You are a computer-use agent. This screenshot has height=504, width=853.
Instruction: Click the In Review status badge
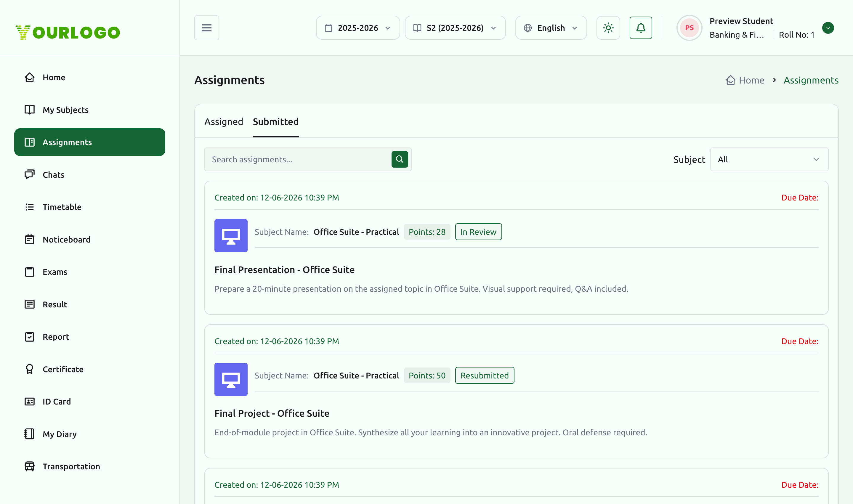pyautogui.click(x=478, y=232)
